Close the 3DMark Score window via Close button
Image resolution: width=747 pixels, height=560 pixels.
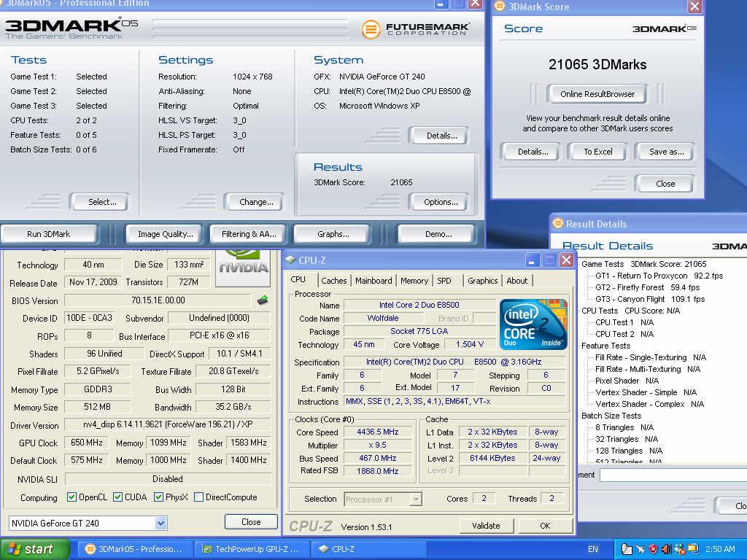[x=665, y=184]
